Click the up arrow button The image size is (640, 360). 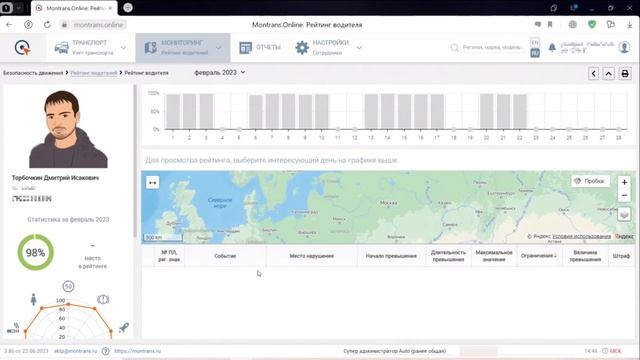pyautogui.click(x=609, y=73)
